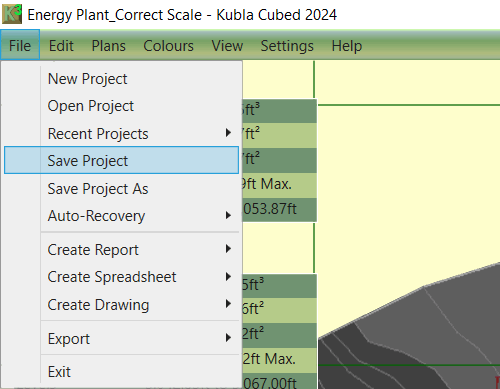
Task: Click Save Project in the menu
Action: tap(121, 160)
